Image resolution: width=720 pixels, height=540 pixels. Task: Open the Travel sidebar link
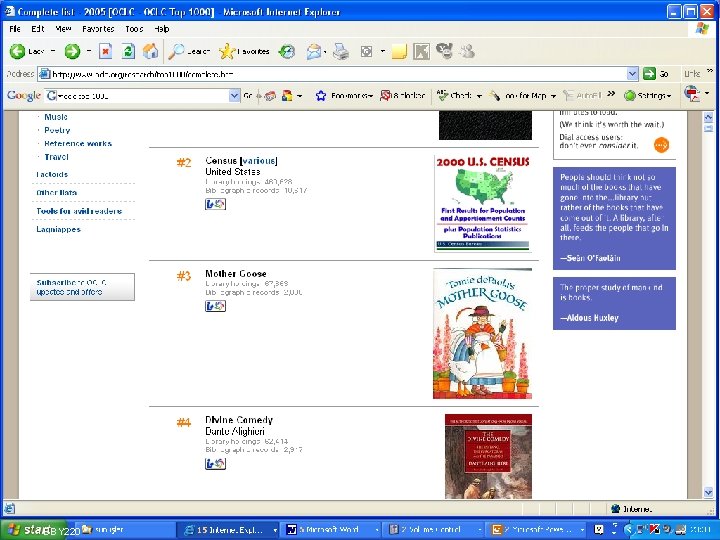56,157
